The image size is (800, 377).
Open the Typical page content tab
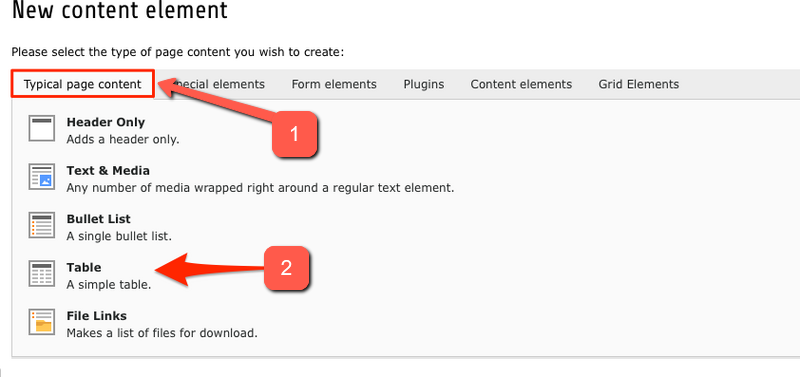point(83,84)
